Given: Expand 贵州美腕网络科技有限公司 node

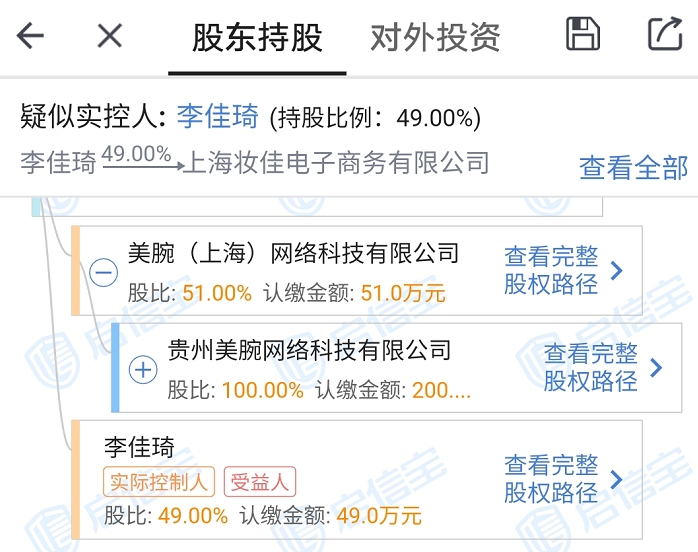Looking at the screenshot, I should click(x=144, y=370).
